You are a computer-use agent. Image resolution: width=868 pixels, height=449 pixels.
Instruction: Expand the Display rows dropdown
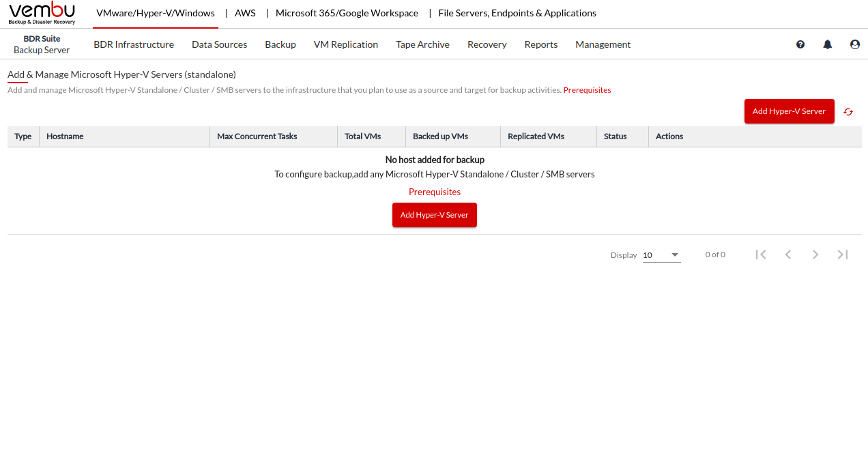point(661,255)
